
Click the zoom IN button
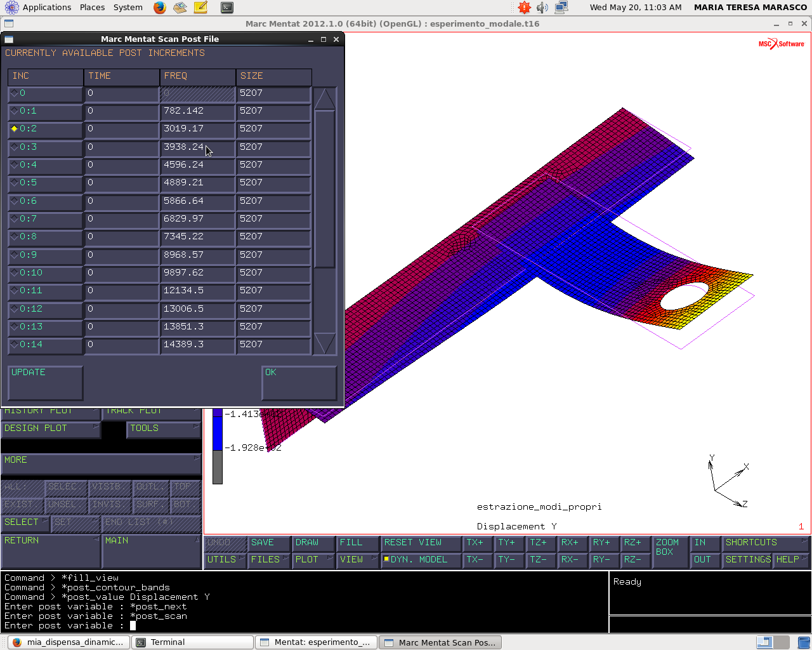click(x=705, y=543)
